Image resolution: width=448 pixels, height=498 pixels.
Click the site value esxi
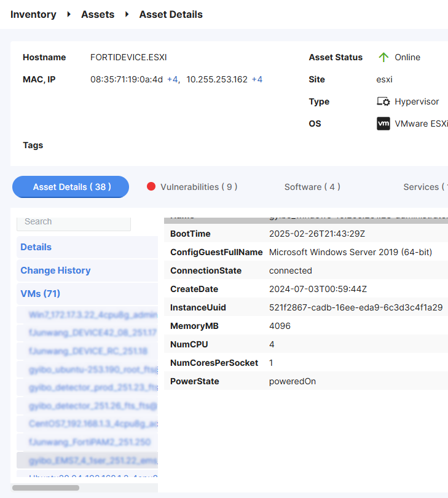(384, 79)
